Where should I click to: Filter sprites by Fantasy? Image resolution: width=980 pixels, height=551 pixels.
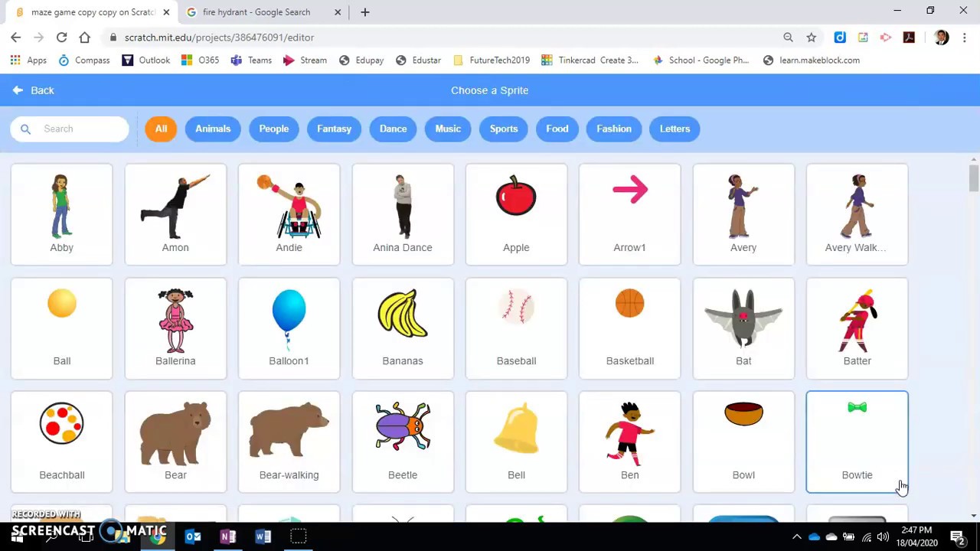[334, 129]
